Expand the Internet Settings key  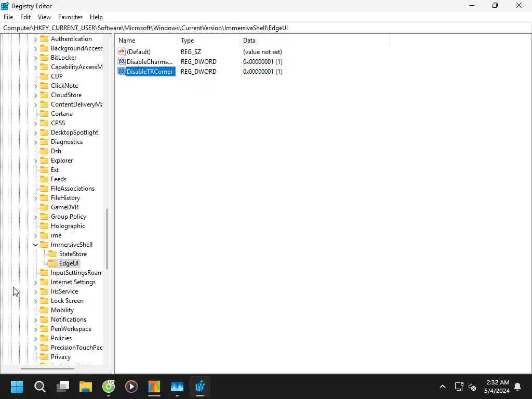point(35,283)
